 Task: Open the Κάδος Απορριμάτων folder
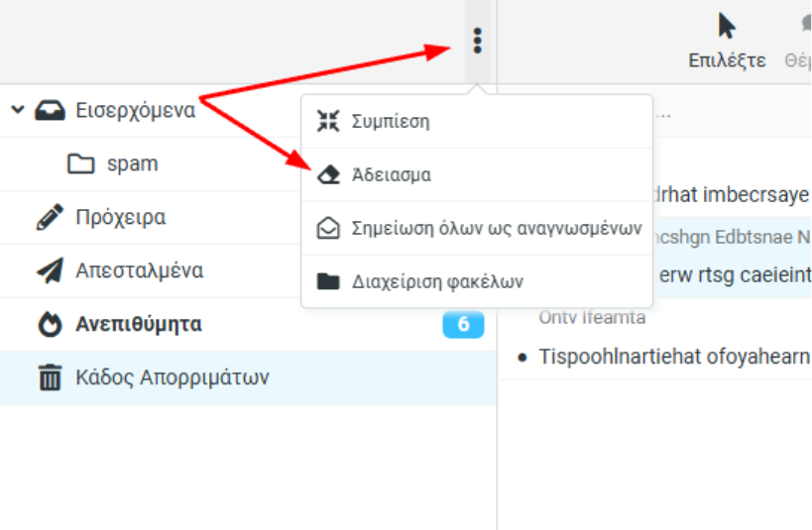[173, 377]
